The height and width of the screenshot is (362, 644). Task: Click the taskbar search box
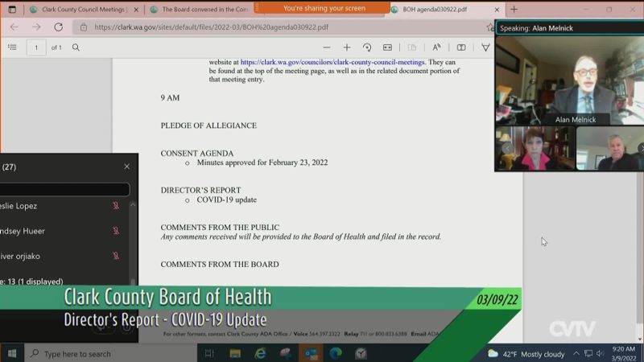[111, 353]
